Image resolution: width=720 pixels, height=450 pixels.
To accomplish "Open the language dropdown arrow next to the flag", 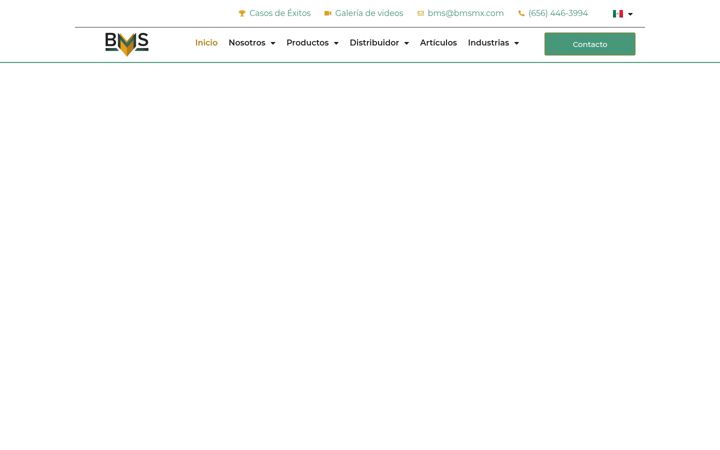I will click(630, 14).
